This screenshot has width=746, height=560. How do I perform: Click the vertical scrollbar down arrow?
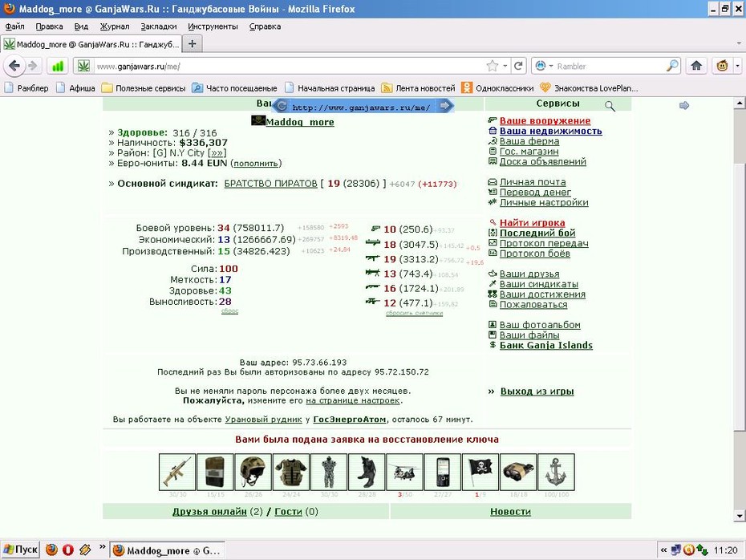740,516
